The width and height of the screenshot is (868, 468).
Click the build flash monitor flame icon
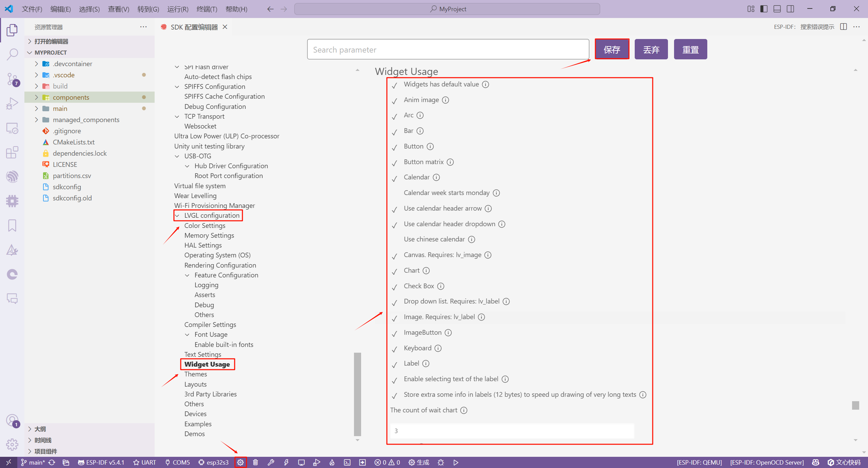(332, 462)
